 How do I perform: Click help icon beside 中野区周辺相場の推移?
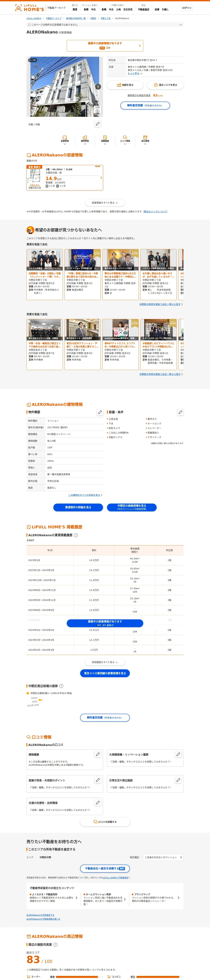(61, 686)
